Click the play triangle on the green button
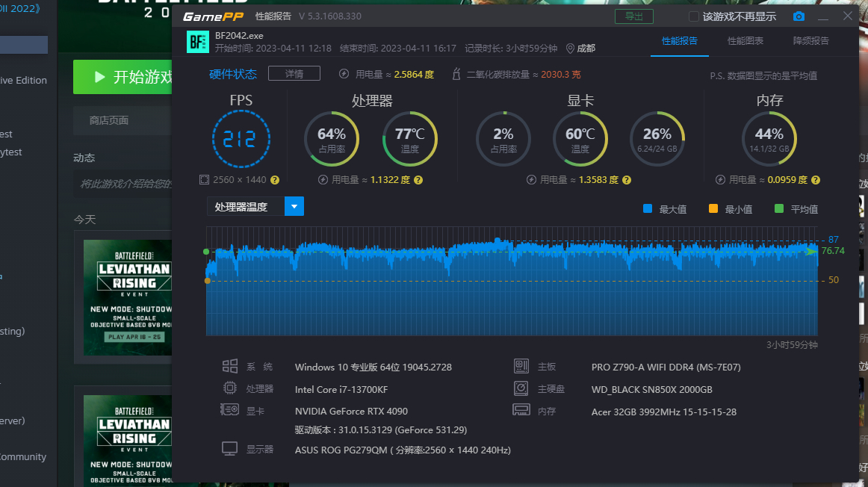Viewport: 868px width, 487px height. [x=99, y=77]
